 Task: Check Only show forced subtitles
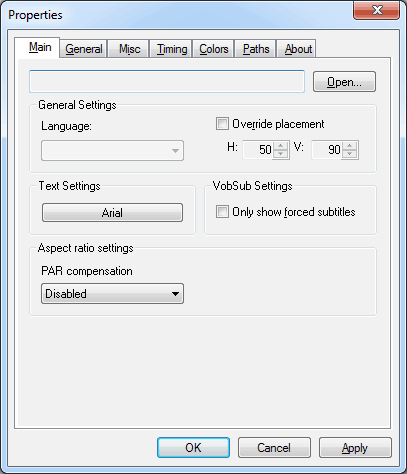222,212
